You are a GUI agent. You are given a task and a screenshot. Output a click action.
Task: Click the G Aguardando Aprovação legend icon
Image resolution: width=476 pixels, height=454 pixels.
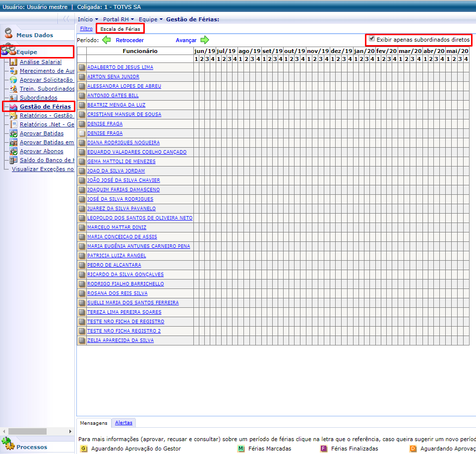coord(83,449)
